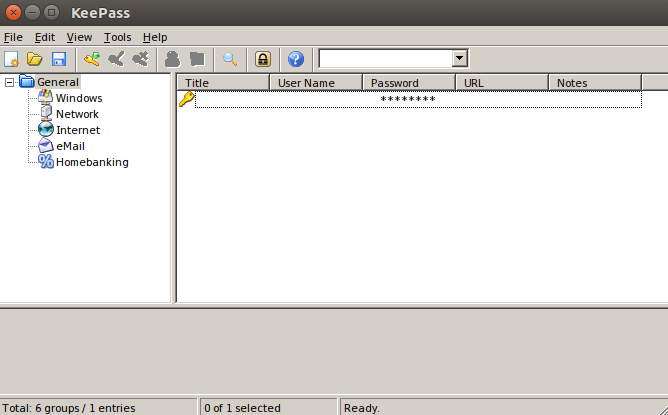The image size is (668, 415).
Task: Sort entries by the User Name column
Action: pyautogui.click(x=317, y=83)
